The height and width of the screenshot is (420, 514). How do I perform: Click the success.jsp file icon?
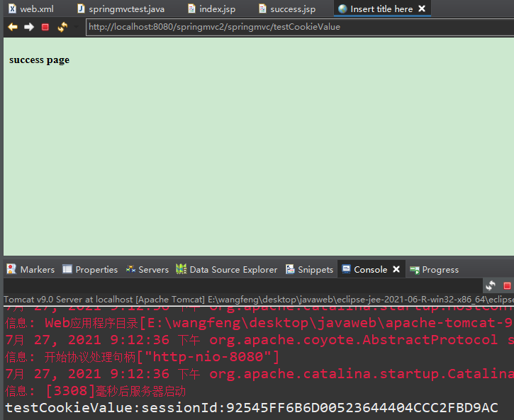click(x=262, y=8)
